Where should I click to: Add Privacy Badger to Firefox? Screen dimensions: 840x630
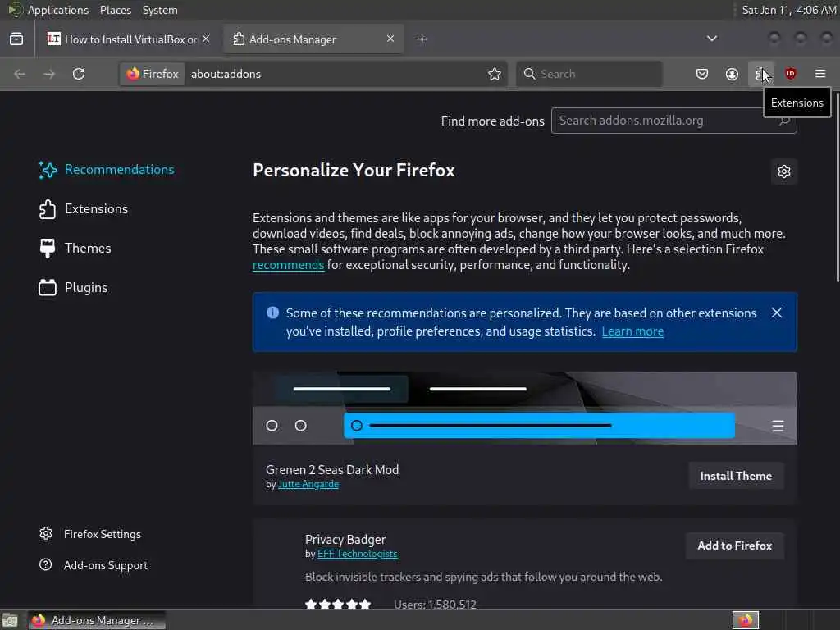734,546
